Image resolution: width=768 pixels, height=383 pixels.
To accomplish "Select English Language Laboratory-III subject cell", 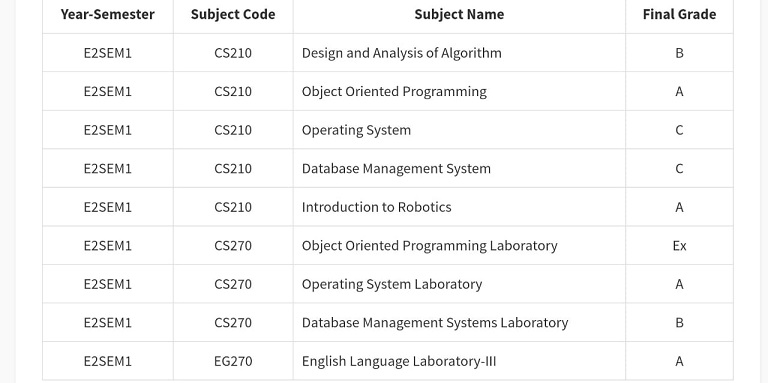I will point(459,361).
